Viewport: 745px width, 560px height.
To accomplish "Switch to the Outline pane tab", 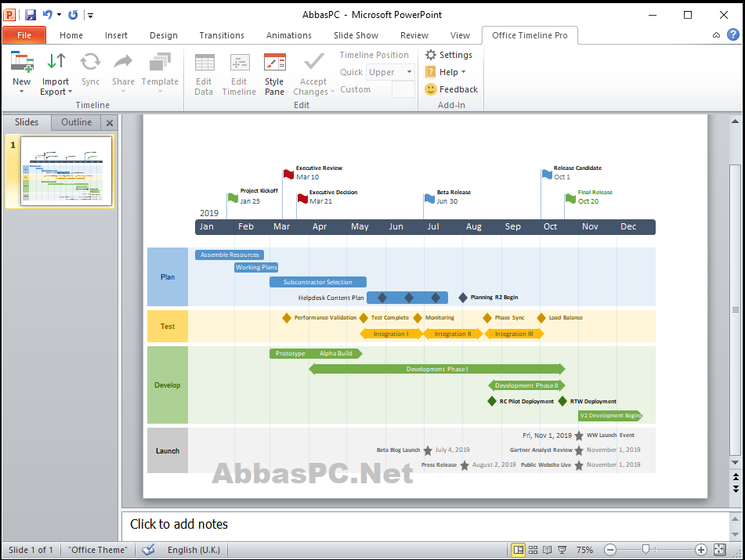I will [77, 122].
